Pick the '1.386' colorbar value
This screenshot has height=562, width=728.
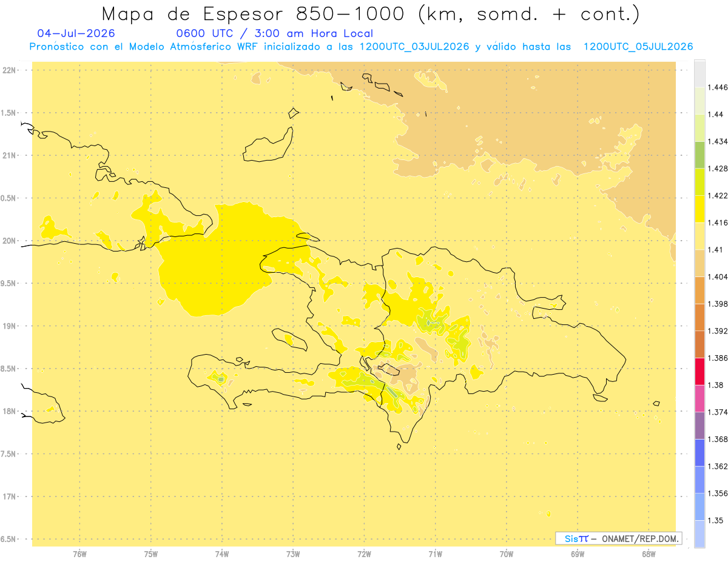coord(718,358)
